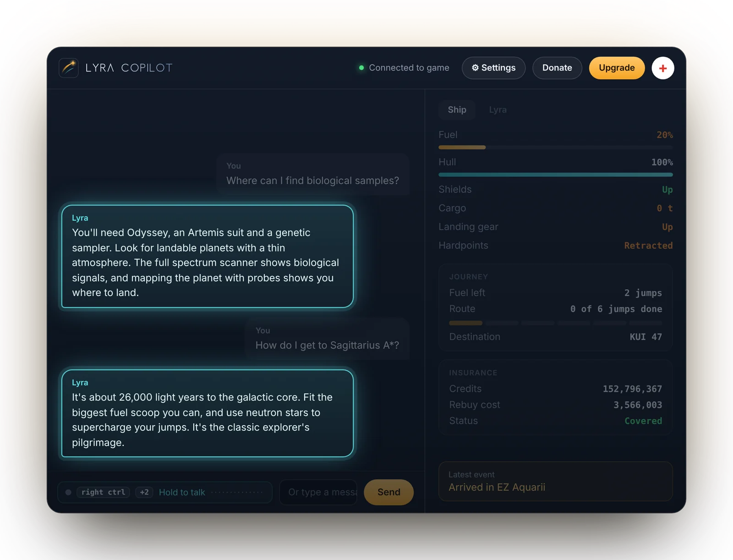733x560 pixels.
Task: Click the Donate button
Action: tap(557, 68)
